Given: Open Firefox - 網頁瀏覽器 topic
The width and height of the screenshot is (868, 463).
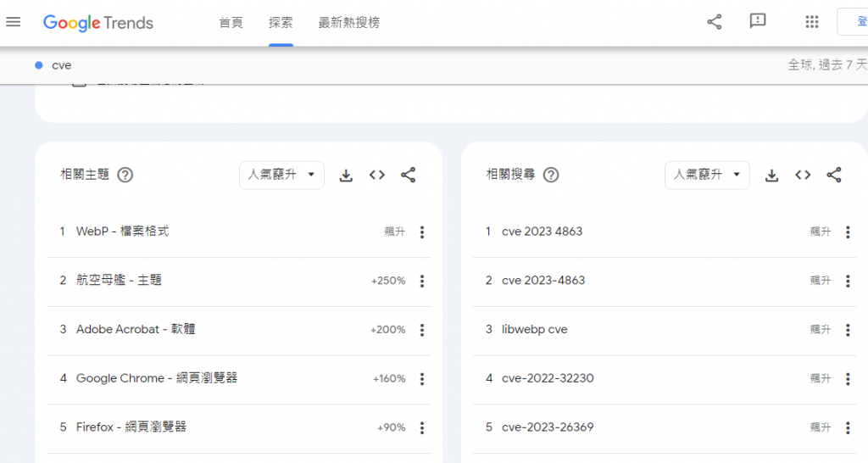Looking at the screenshot, I should coord(131,427).
